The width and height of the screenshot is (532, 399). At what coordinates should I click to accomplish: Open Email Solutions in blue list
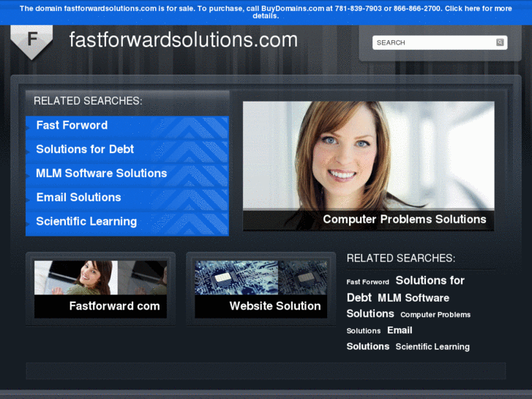[x=127, y=198]
